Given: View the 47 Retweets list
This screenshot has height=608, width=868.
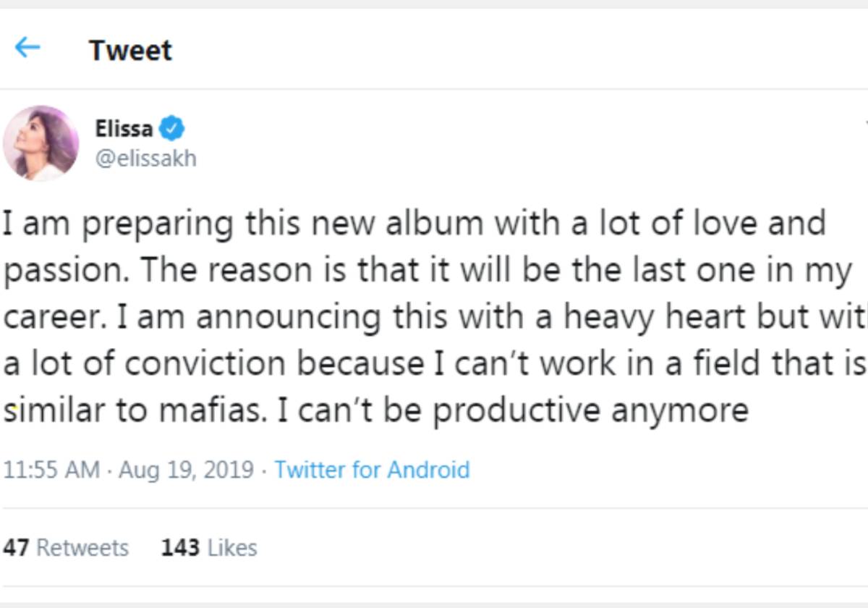Looking at the screenshot, I should pyautogui.click(x=66, y=548).
